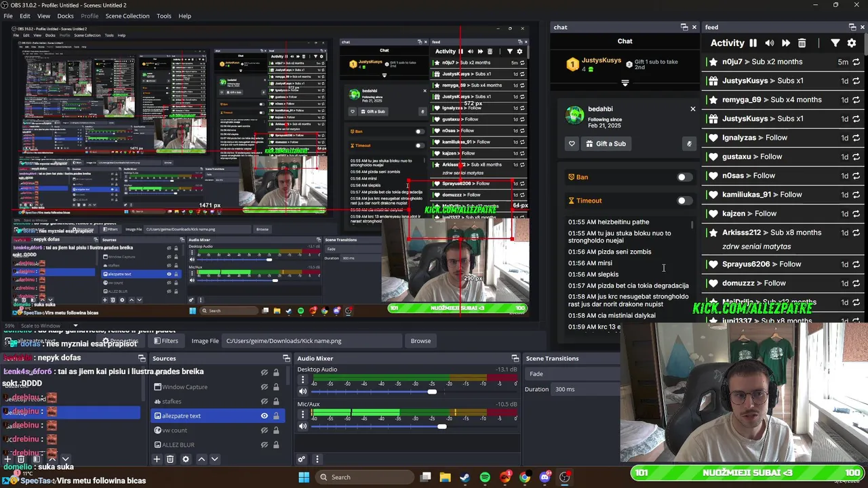Screen dimensions: 868x488
Task: Open the Help menu
Action: (x=184, y=16)
